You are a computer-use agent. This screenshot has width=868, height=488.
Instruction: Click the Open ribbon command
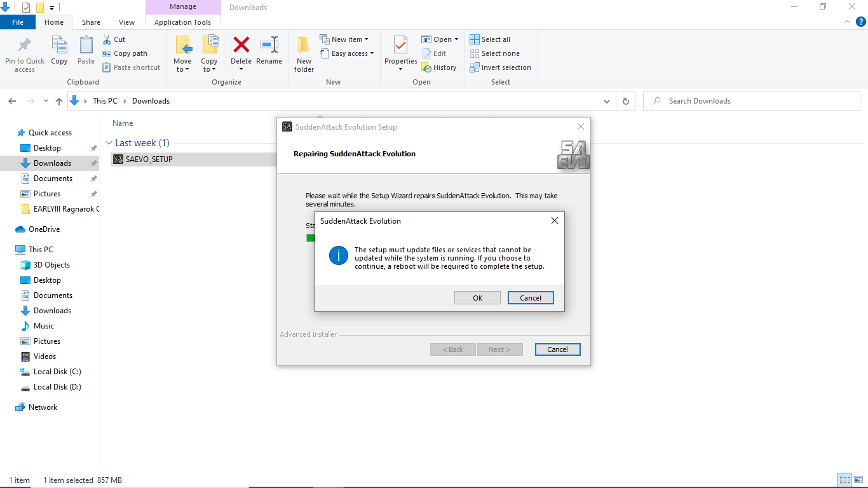click(x=440, y=39)
